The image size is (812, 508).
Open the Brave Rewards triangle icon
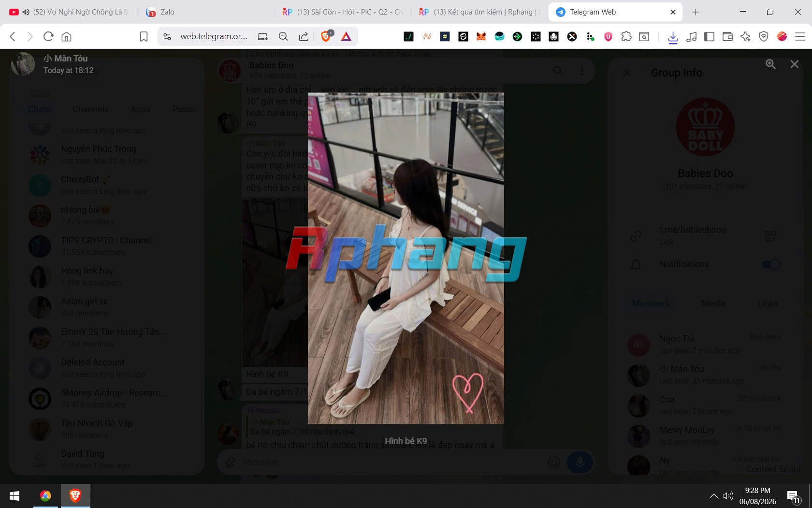point(346,36)
